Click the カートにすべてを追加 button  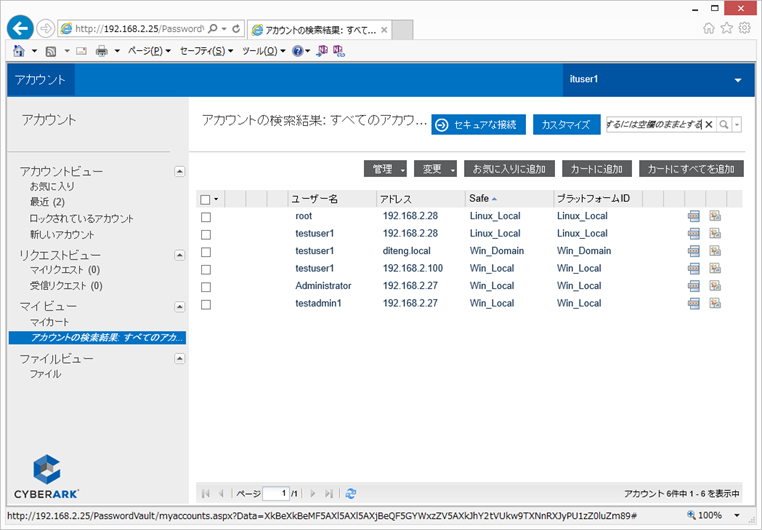click(691, 169)
